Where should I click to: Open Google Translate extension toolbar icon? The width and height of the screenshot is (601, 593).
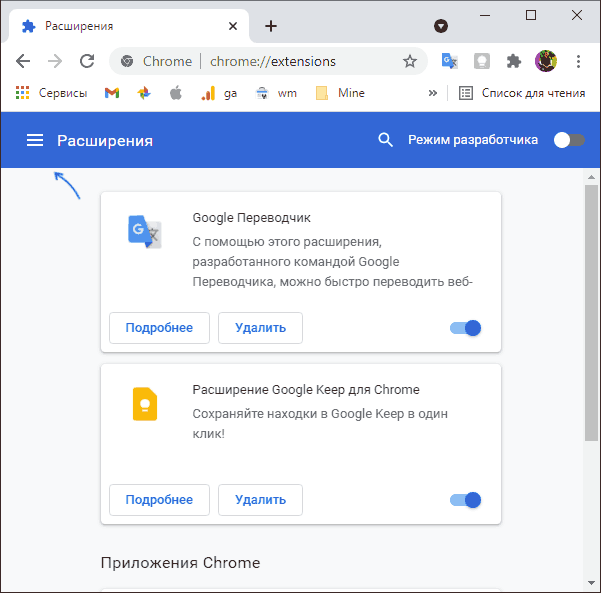(x=450, y=61)
